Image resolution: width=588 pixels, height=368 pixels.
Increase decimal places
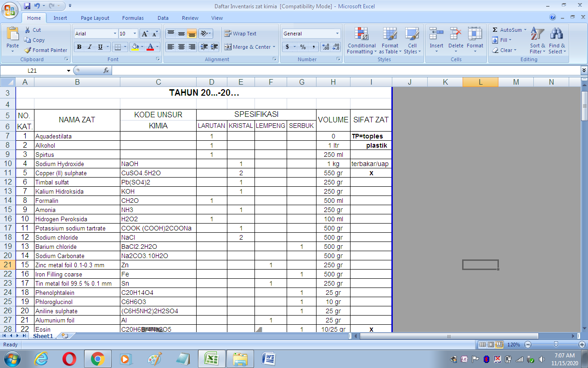point(326,47)
